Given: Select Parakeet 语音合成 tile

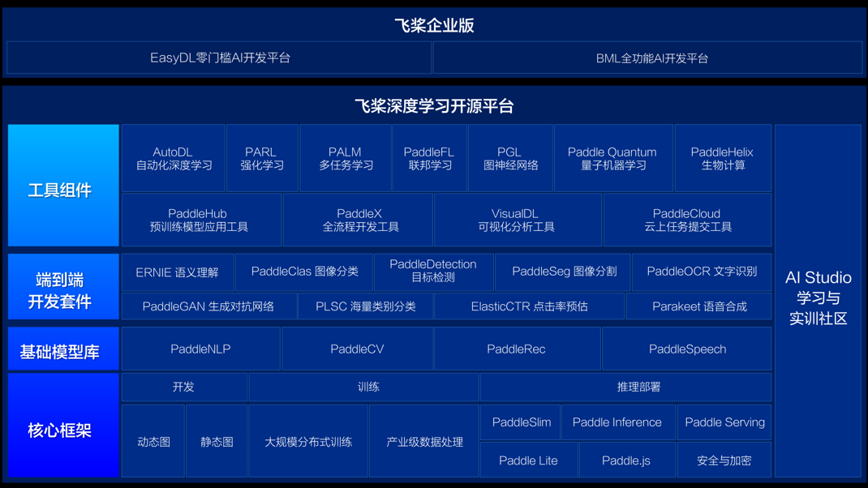Looking at the screenshot, I should tap(698, 306).
